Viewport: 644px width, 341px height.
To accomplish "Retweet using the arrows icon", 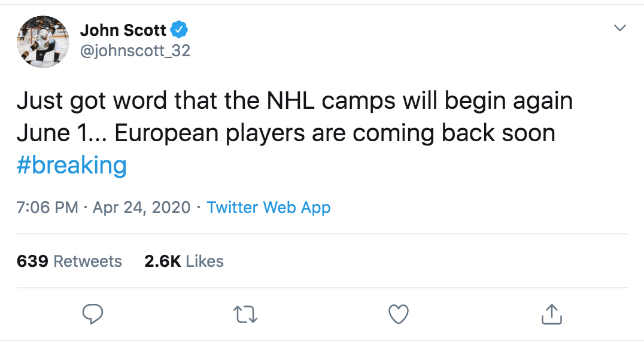I will [246, 313].
